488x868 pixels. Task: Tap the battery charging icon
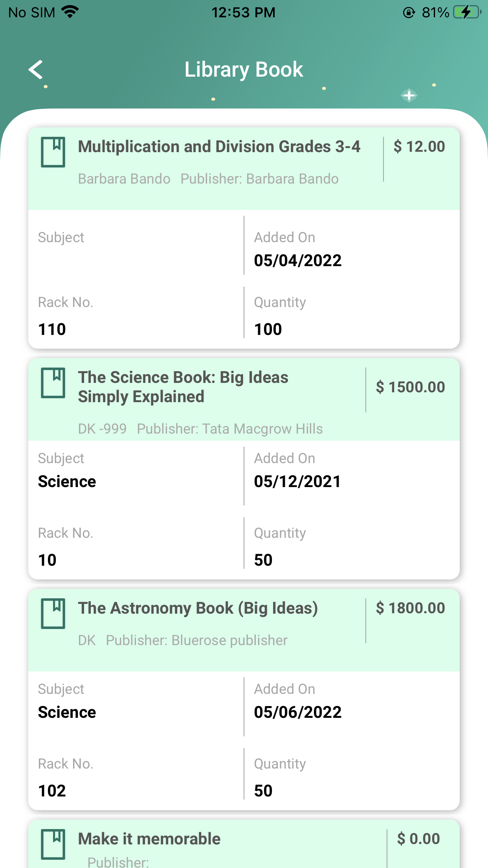click(x=467, y=12)
